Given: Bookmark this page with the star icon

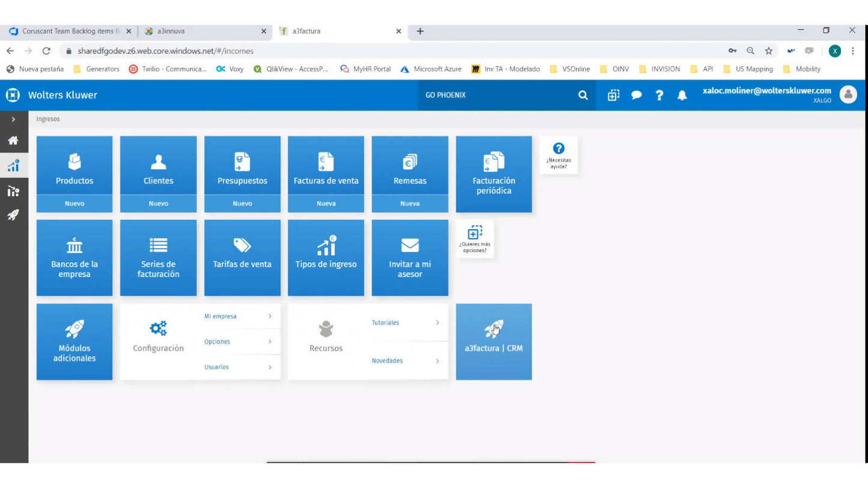Looking at the screenshot, I should point(768,51).
